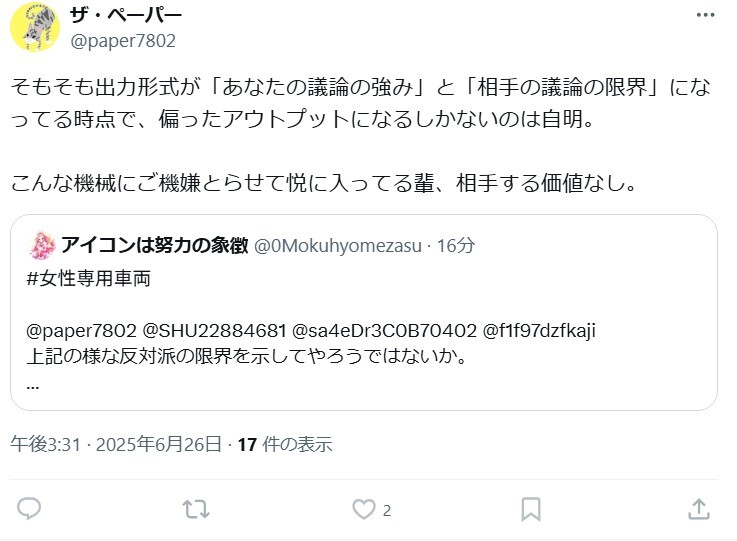Open the #女性専用車両 hashtag

point(89,278)
